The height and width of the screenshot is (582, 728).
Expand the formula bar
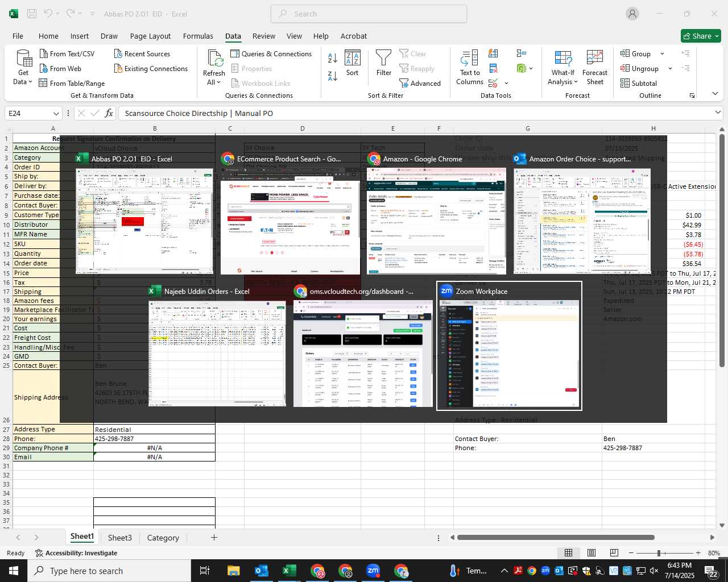[718, 113]
